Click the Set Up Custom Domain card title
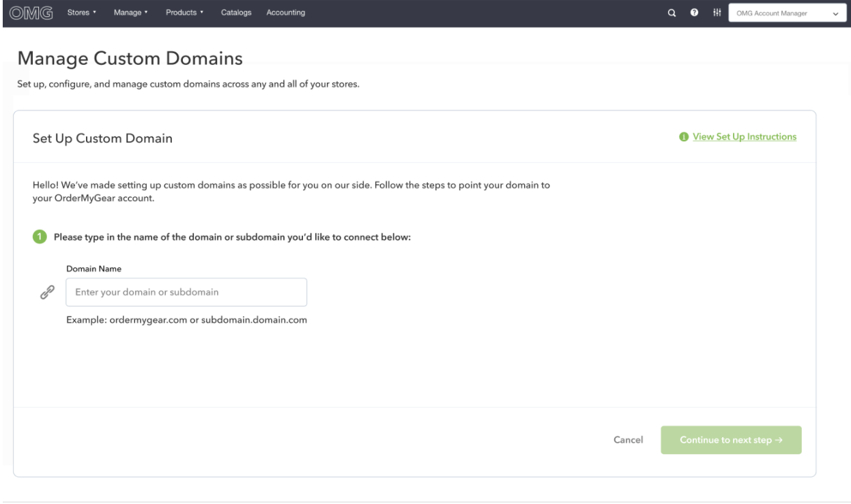This screenshot has height=504, width=851. pos(102,138)
